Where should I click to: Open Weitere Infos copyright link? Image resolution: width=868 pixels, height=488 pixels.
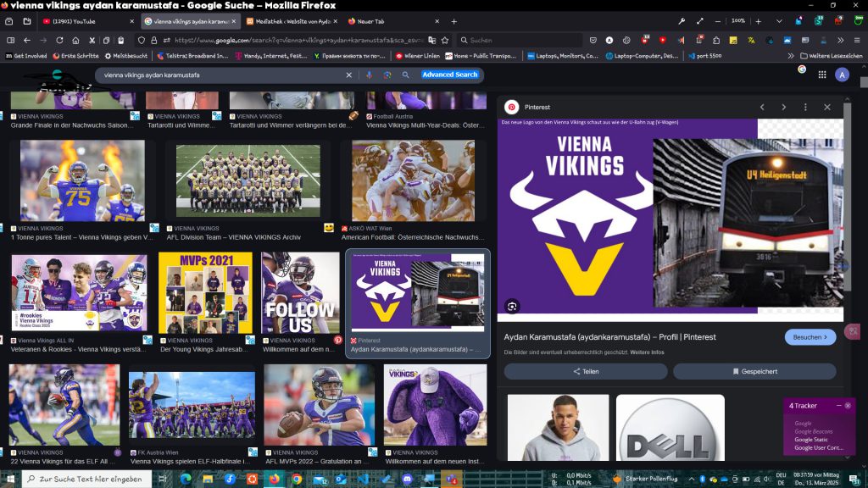647,352
